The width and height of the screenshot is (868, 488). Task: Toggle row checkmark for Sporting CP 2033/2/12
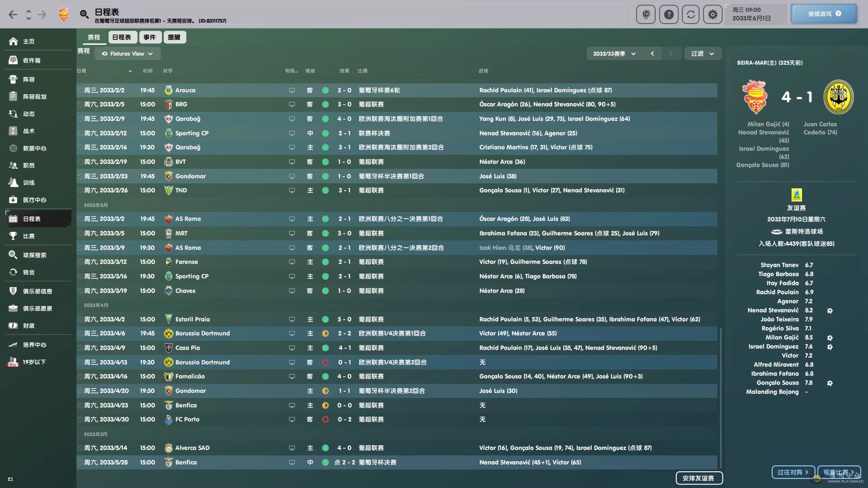pyautogui.click(x=80, y=133)
